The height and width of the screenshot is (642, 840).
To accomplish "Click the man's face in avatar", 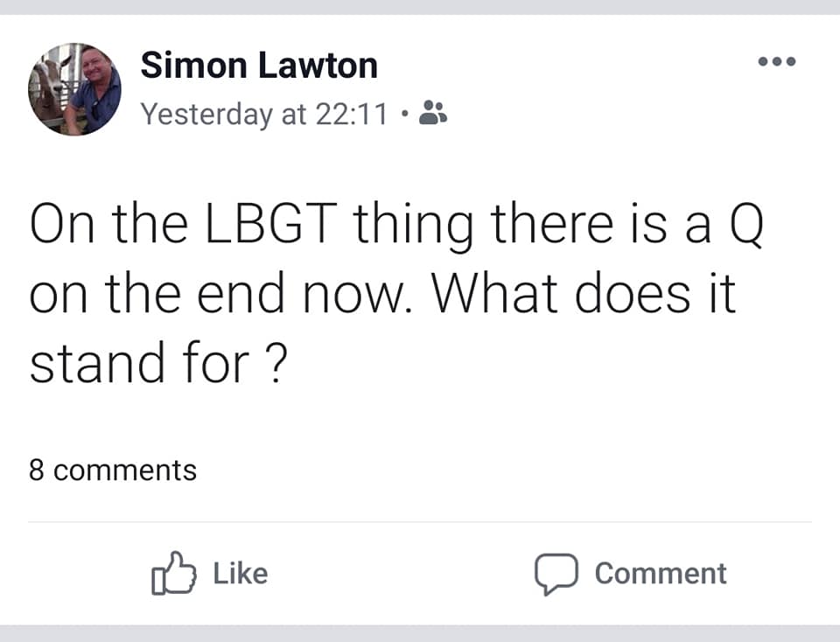I will (98, 66).
